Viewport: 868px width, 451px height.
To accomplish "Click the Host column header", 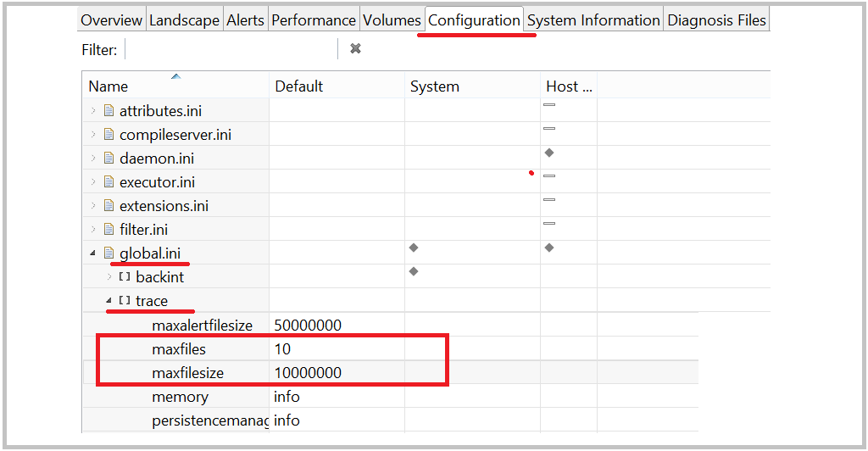I will pyautogui.click(x=569, y=86).
